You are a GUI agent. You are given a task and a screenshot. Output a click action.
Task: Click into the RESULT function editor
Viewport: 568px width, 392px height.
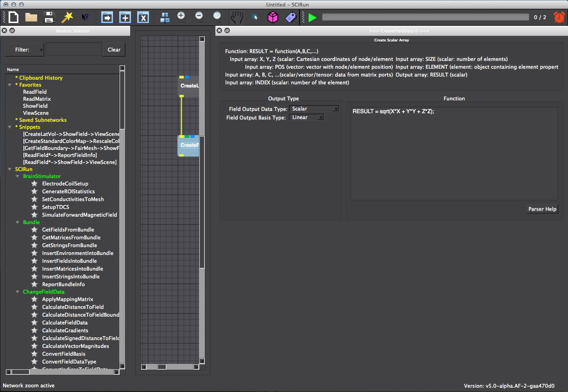454,154
